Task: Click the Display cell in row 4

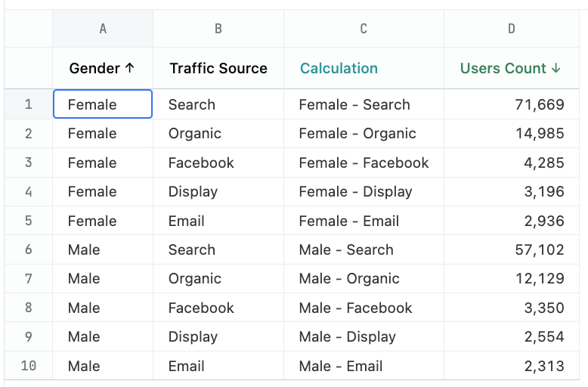Action: pos(193,191)
